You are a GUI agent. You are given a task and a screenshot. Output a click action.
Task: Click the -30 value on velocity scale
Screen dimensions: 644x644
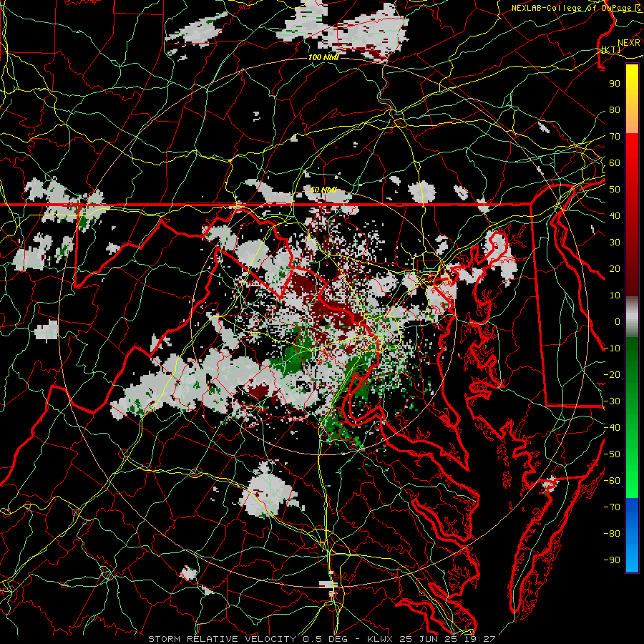(612, 401)
